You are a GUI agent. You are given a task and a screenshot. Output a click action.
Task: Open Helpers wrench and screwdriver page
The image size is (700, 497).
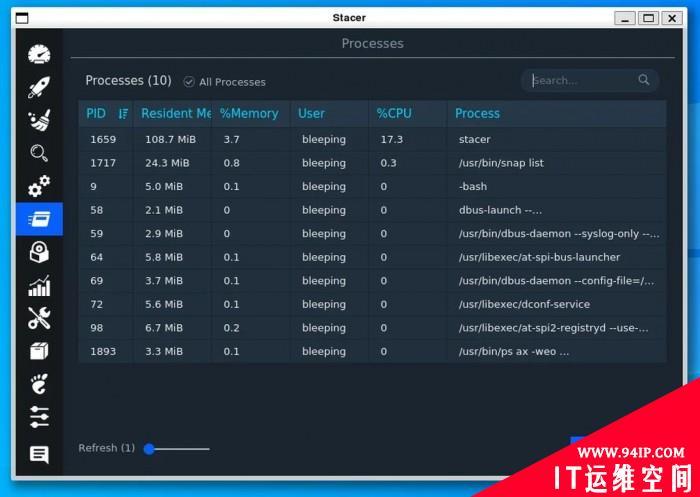click(39, 318)
